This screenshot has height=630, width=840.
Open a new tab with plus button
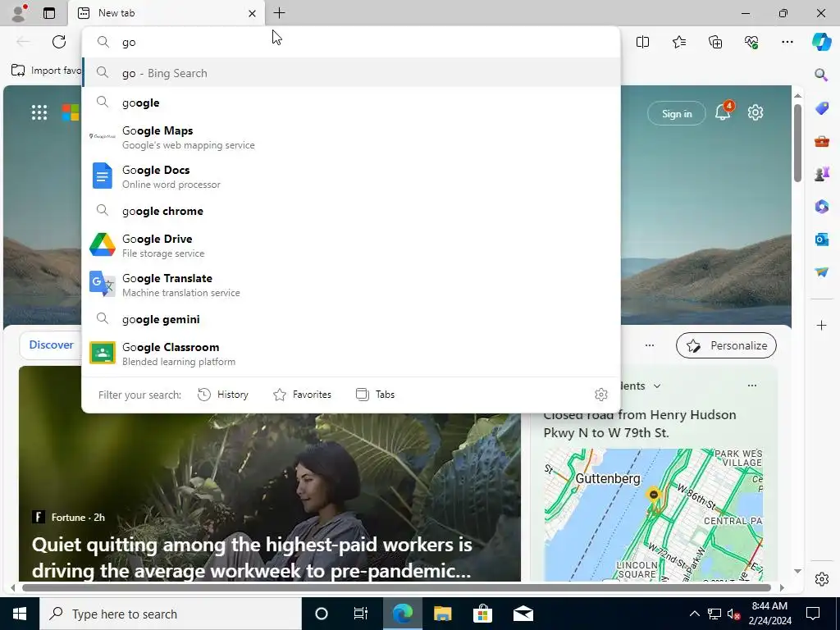(x=279, y=13)
